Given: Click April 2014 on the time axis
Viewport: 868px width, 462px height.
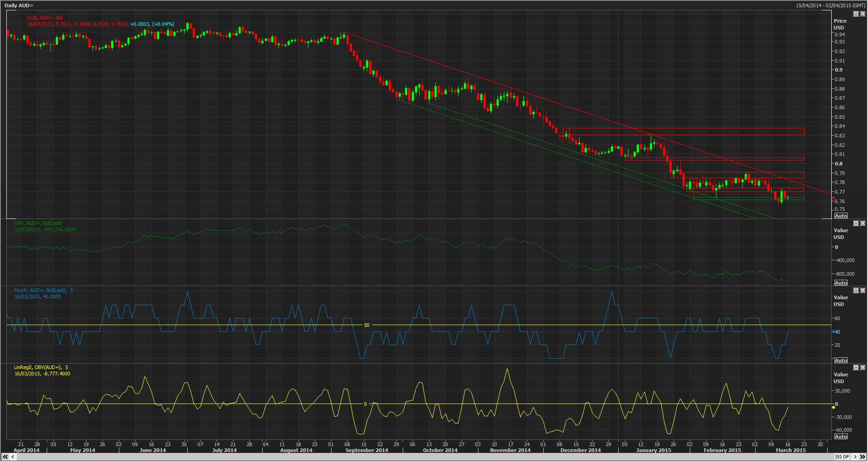Looking at the screenshot, I should click(x=26, y=450).
